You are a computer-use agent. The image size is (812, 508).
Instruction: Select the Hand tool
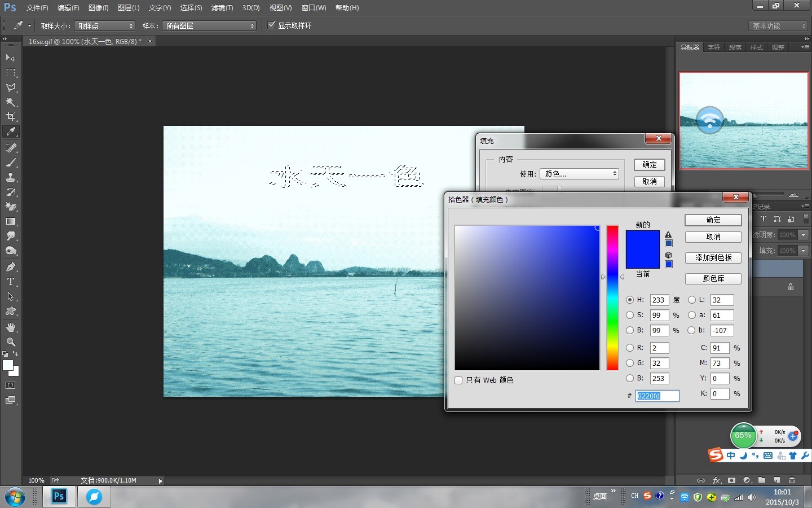coord(11,327)
